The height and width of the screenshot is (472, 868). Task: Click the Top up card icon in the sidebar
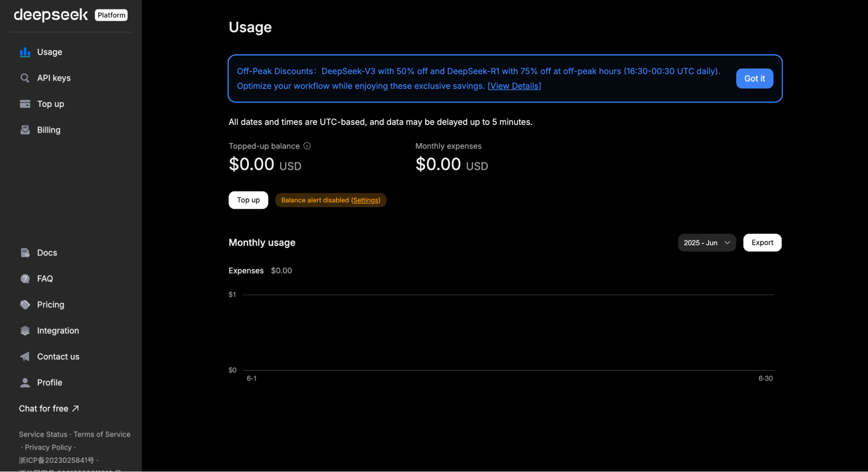pyautogui.click(x=25, y=104)
